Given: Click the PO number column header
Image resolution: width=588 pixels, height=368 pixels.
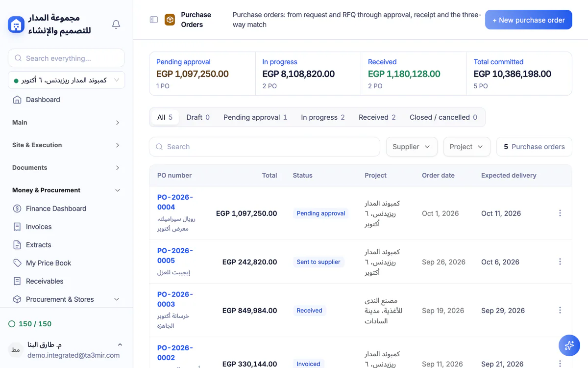Looking at the screenshot, I should tap(174, 175).
